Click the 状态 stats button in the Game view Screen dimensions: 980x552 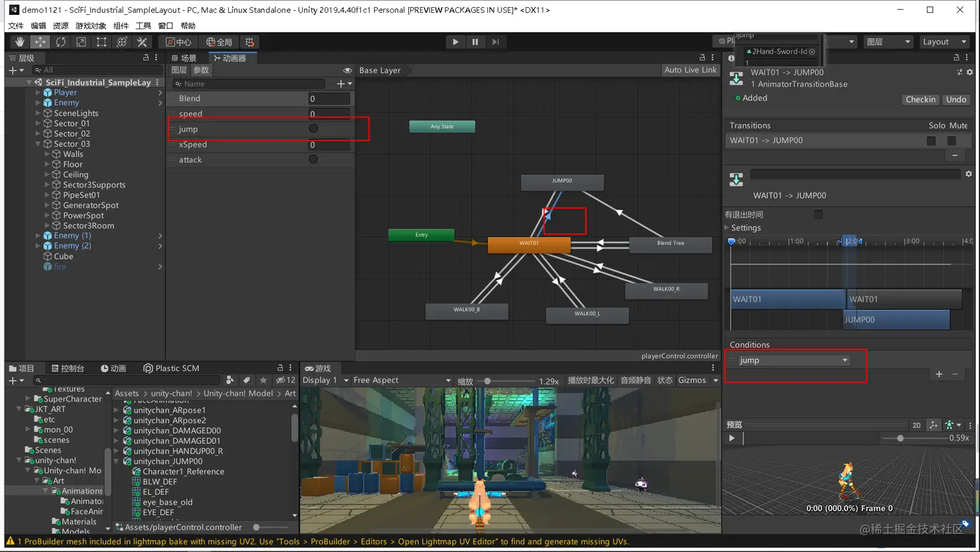click(665, 380)
